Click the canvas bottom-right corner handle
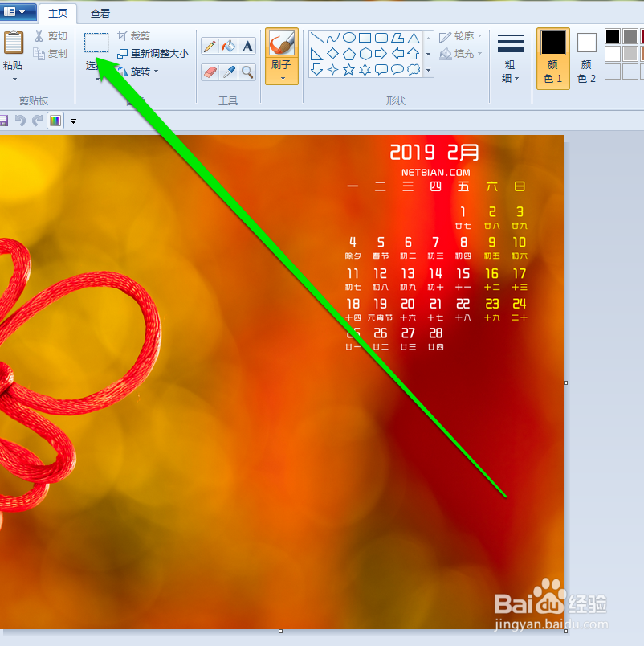Screen dimensions: 644x646 point(566,632)
